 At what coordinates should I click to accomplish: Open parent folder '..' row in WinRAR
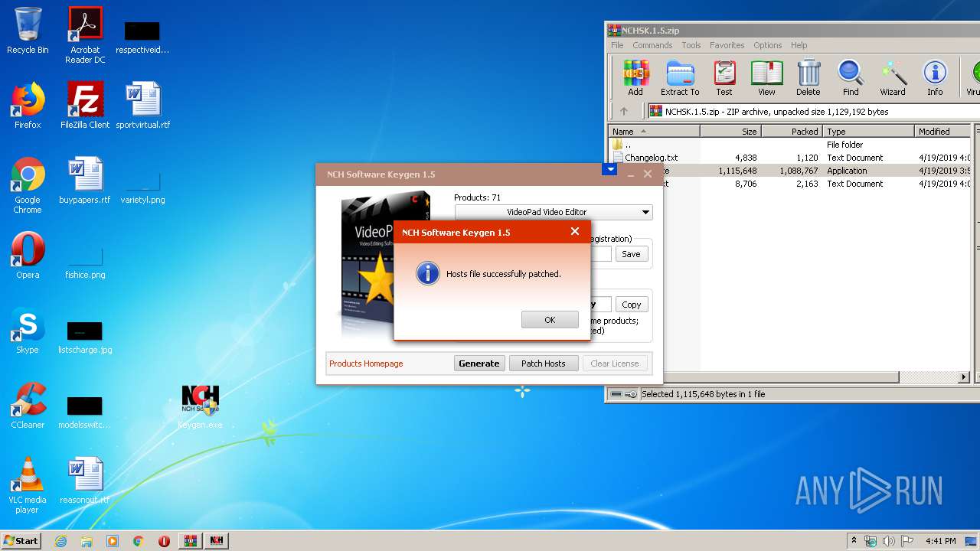pyautogui.click(x=789, y=145)
